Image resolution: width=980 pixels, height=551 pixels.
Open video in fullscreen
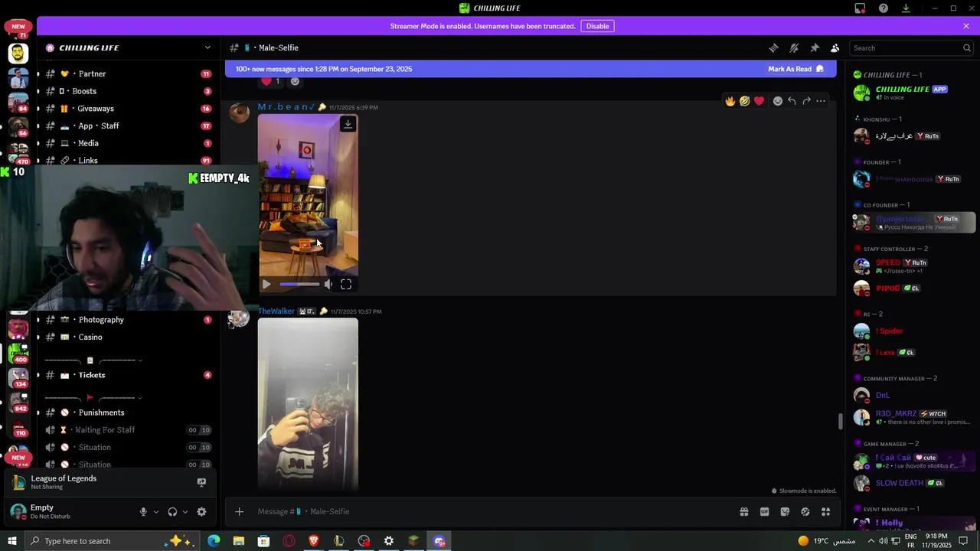point(346,284)
